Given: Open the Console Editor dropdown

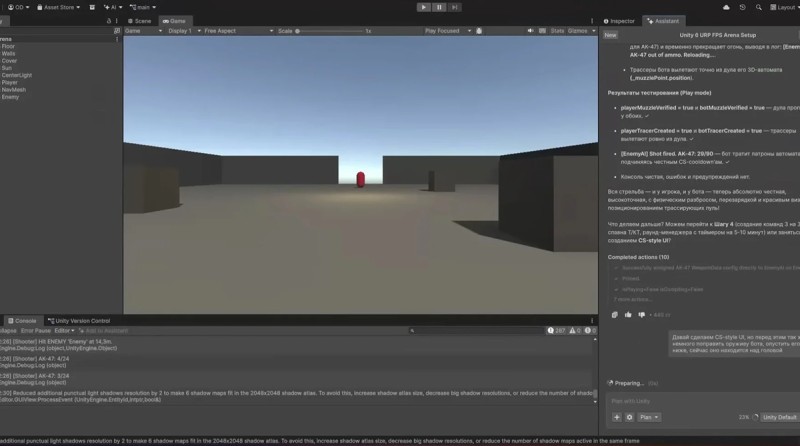Looking at the screenshot, I should tap(64, 331).
